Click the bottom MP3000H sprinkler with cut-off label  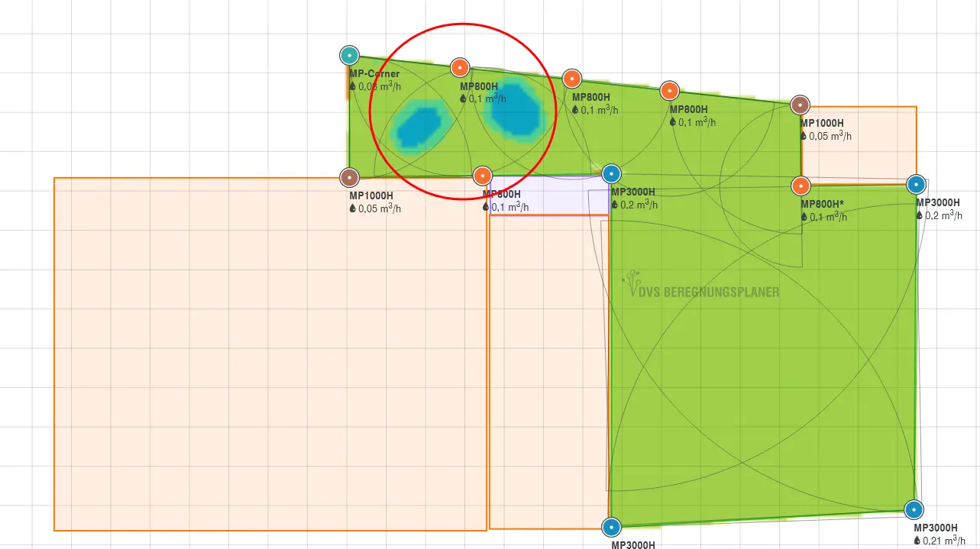611,527
